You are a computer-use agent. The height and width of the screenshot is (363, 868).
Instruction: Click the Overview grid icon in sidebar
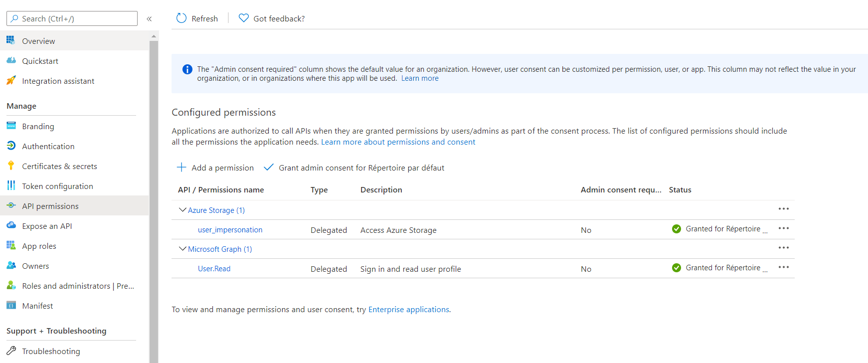tap(10, 40)
